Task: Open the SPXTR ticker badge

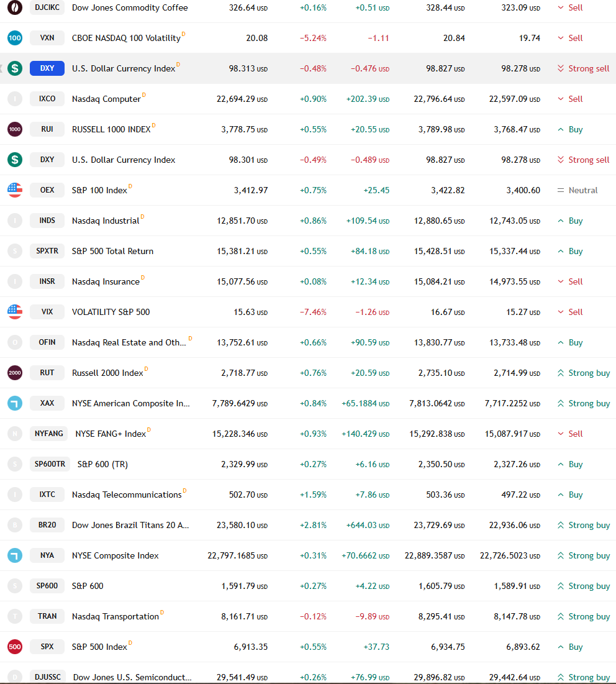Action: click(x=47, y=251)
